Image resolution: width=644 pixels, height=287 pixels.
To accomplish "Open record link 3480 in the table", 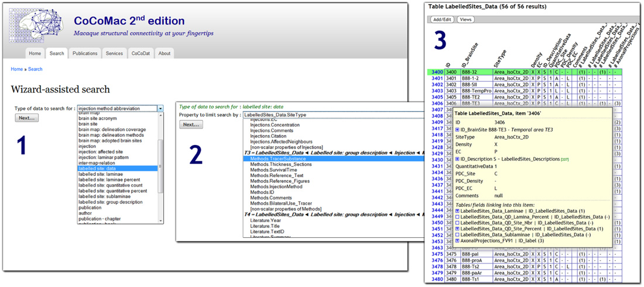I will tap(437, 279).
